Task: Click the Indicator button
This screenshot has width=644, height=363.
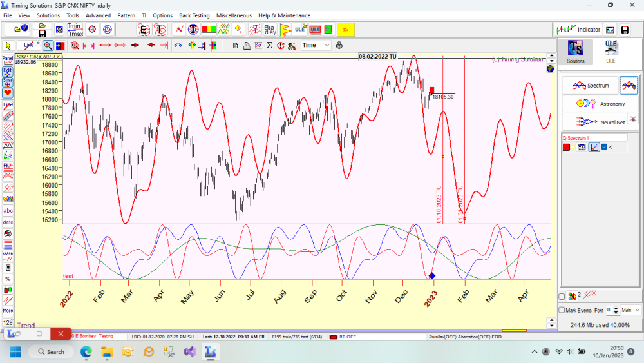Action: [578, 30]
